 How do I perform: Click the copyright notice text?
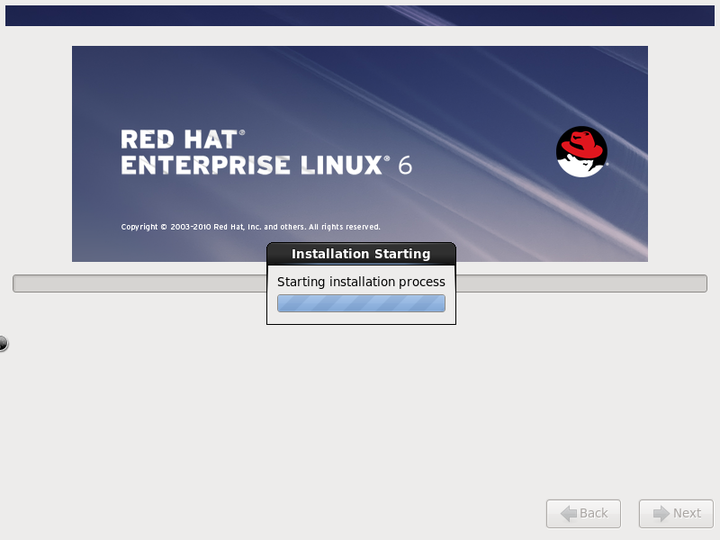coord(251,227)
